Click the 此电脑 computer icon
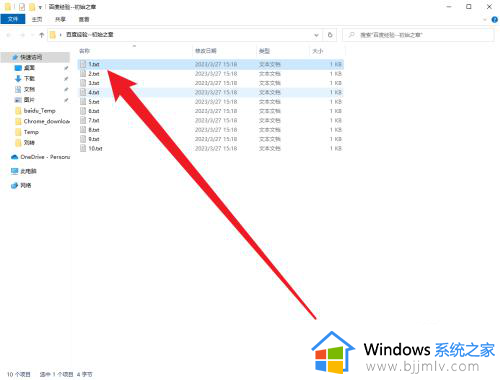500x380 pixels. pyautogui.click(x=14, y=171)
